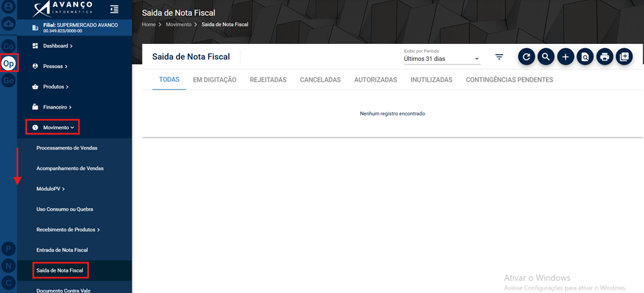The height and width of the screenshot is (293, 644).
Task: Click the printer icon button
Action: 604,57
